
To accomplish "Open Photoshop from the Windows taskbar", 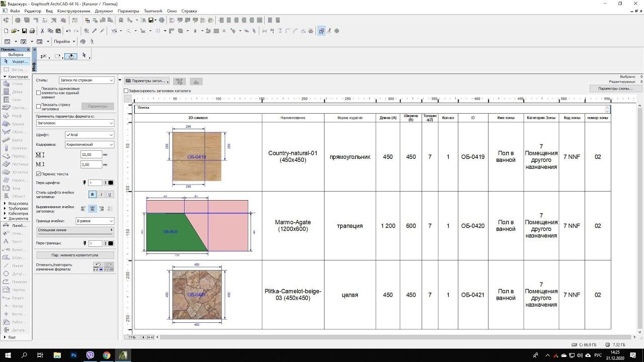I will tap(73, 355).
